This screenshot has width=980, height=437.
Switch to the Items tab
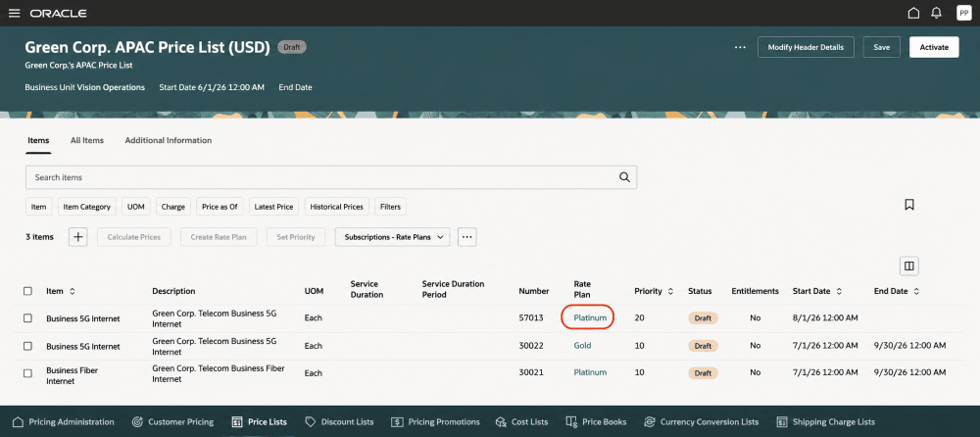coord(38,141)
